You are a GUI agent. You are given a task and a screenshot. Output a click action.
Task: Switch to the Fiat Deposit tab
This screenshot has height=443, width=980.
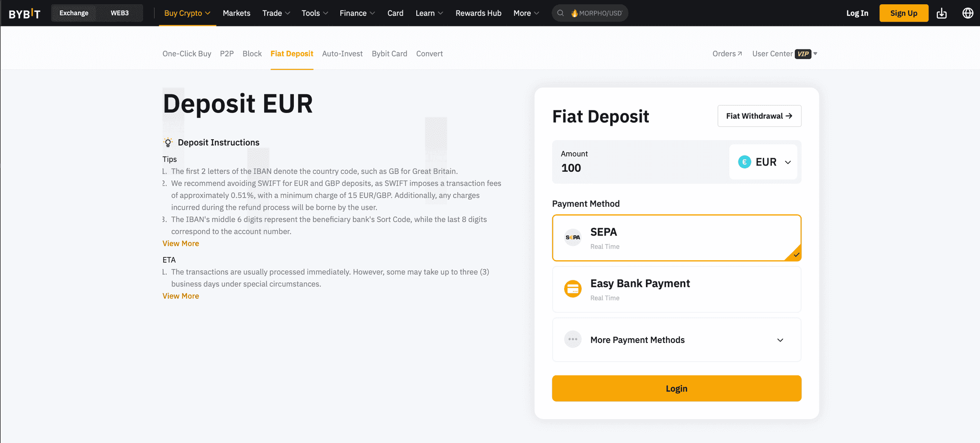coord(292,54)
